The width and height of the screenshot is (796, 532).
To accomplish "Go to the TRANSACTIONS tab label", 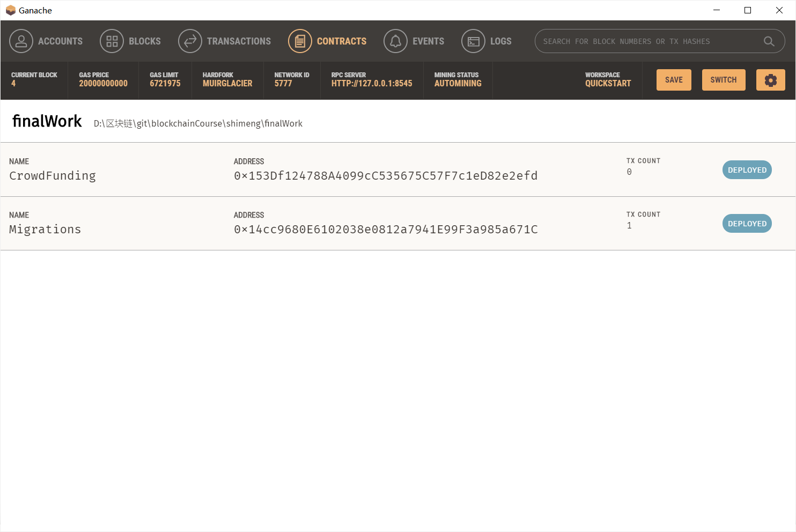I will pyautogui.click(x=239, y=41).
